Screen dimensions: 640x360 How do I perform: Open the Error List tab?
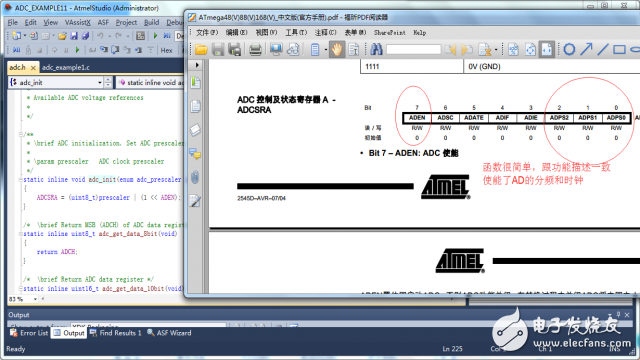[29, 333]
